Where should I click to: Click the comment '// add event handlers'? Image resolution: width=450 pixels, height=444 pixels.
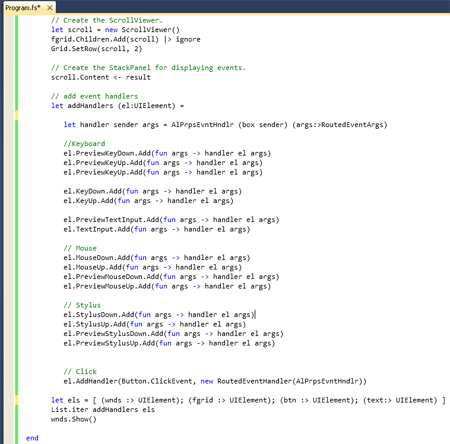95,96
